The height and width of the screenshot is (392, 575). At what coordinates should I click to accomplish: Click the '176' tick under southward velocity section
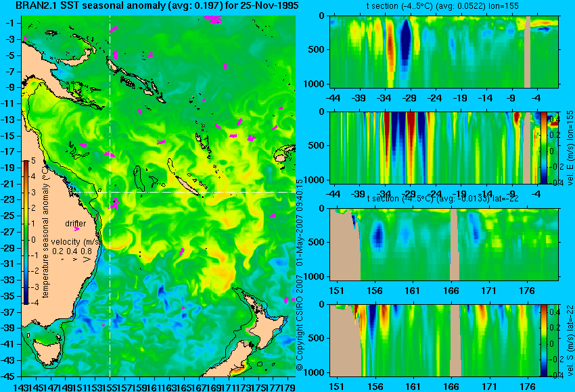click(527, 387)
